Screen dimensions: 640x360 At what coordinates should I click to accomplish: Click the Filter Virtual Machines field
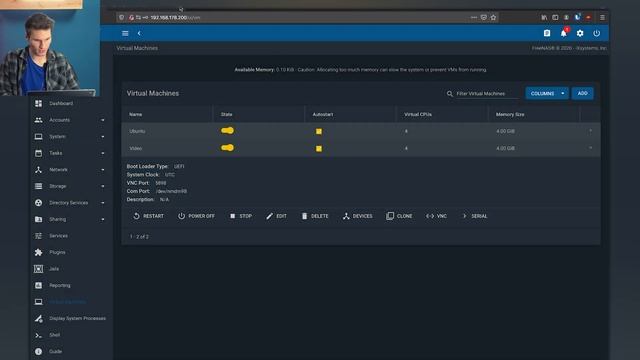pyautogui.click(x=487, y=94)
